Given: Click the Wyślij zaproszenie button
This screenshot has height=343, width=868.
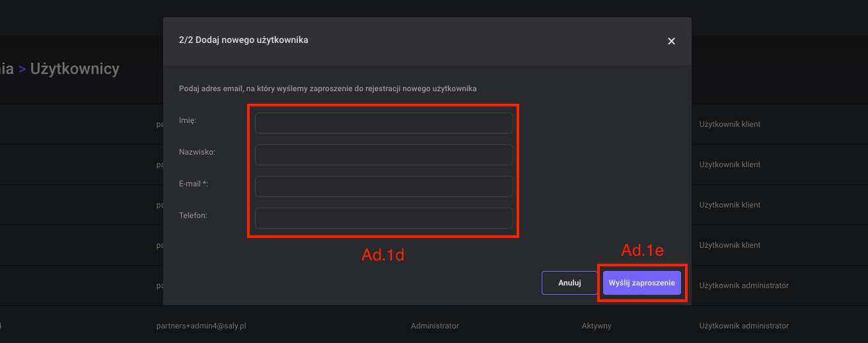Looking at the screenshot, I should (x=641, y=283).
